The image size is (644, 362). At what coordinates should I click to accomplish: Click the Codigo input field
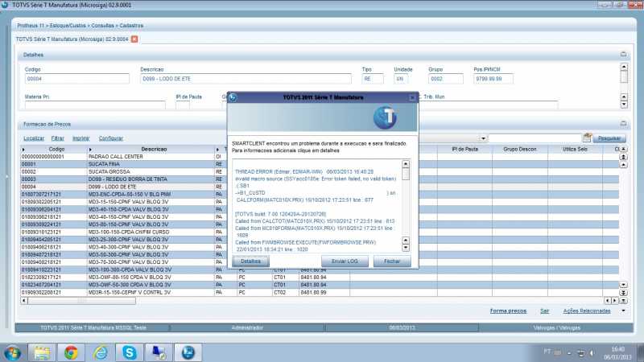point(76,79)
